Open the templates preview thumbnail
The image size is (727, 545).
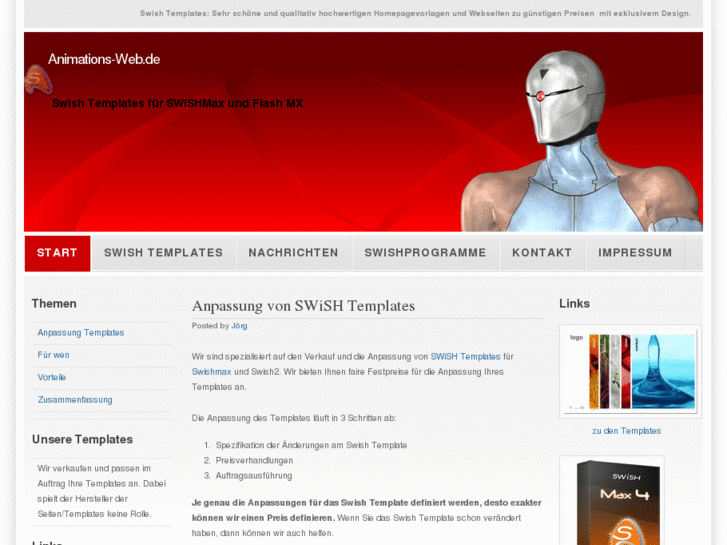pyautogui.click(x=631, y=372)
